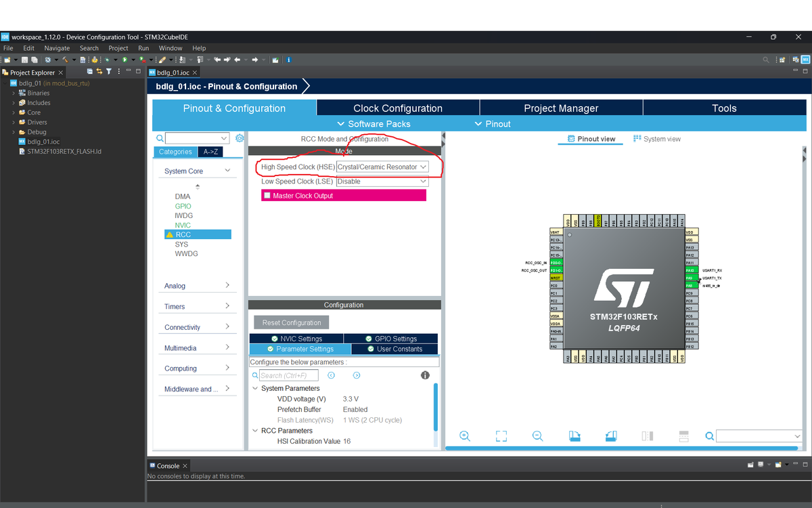Open the Software Packs dropdown
This screenshot has height=508, width=812.
pos(374,124)
